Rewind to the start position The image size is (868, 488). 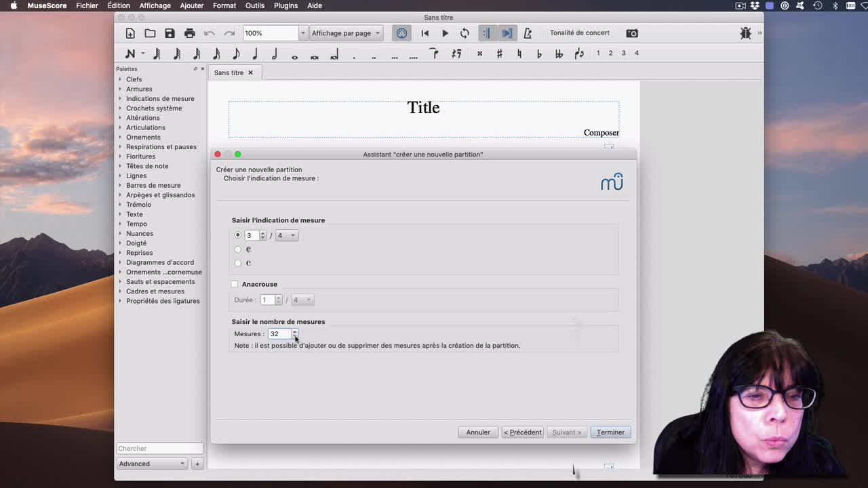coord(425,33)
